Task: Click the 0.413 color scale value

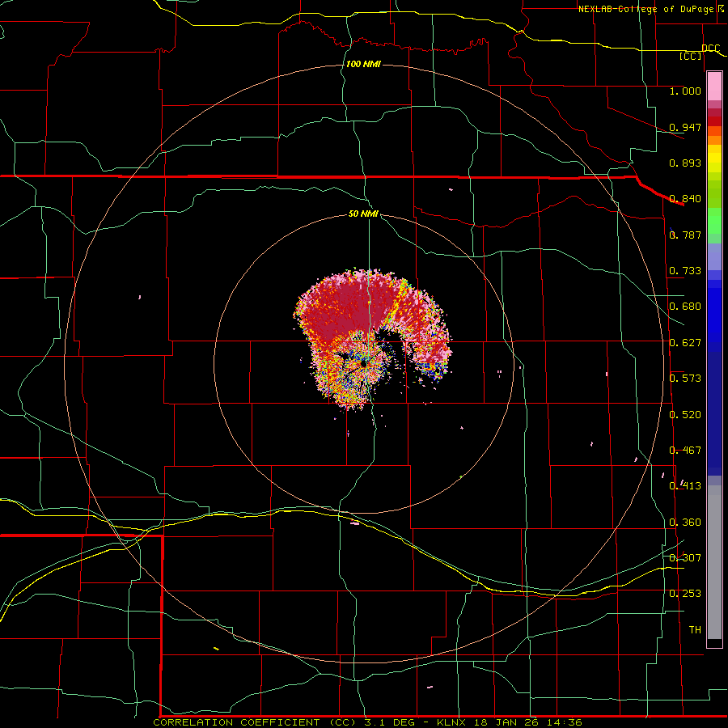Action: (685, 486)
